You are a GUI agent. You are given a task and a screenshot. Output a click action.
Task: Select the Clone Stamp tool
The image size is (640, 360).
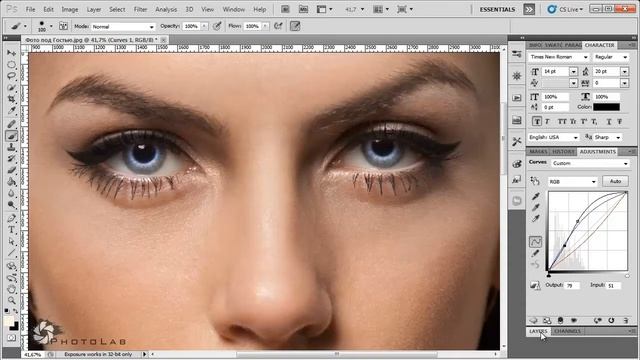11,147
